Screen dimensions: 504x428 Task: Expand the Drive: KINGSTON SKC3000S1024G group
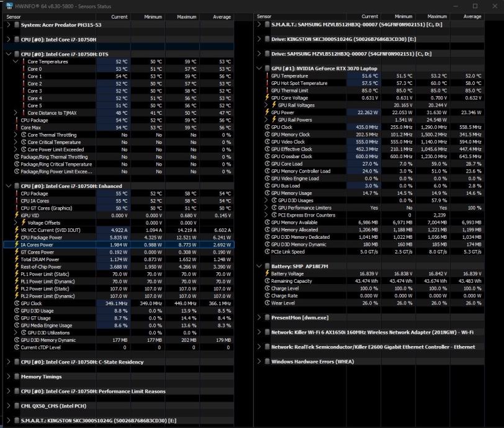[x=259, y=39]
